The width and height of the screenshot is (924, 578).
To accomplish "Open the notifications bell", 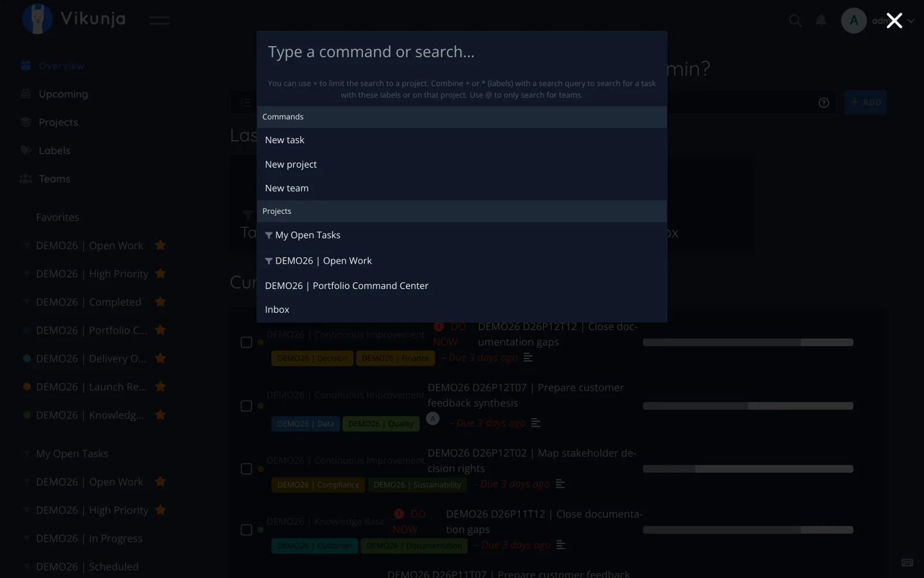I will [x=821, y=21].
